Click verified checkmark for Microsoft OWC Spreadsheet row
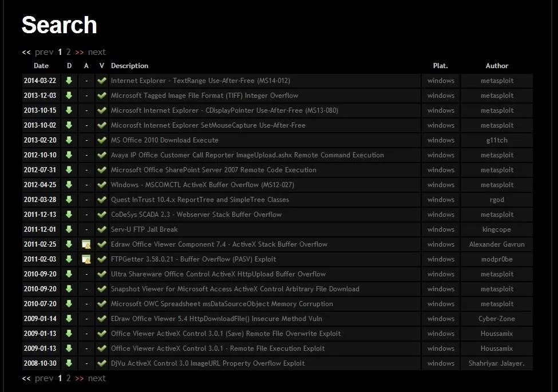This screenshot has width=558, height=392. coord(102,304)
